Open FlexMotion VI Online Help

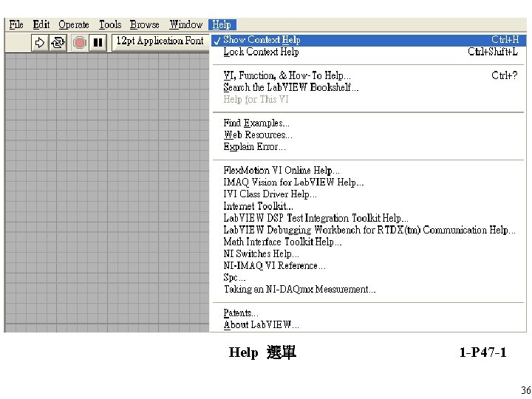click(369, 171)
